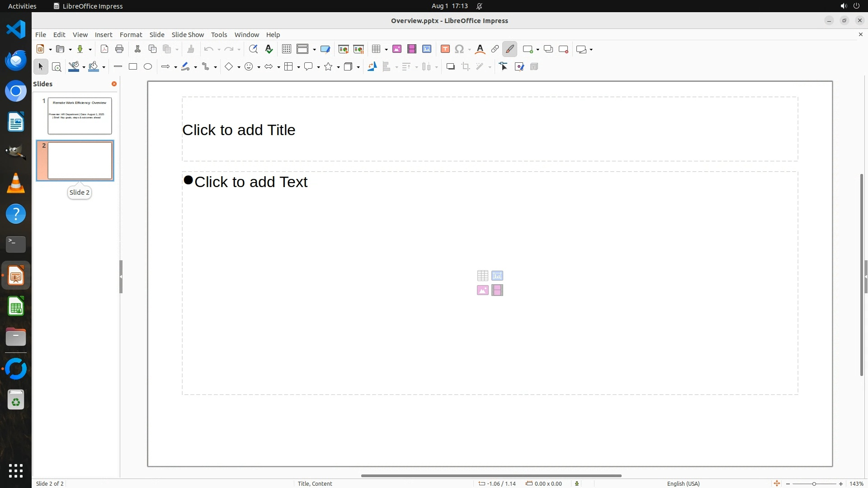Select the Rectangle drawing tool
This screenshot has width=868, height=488.
(133, 67)
